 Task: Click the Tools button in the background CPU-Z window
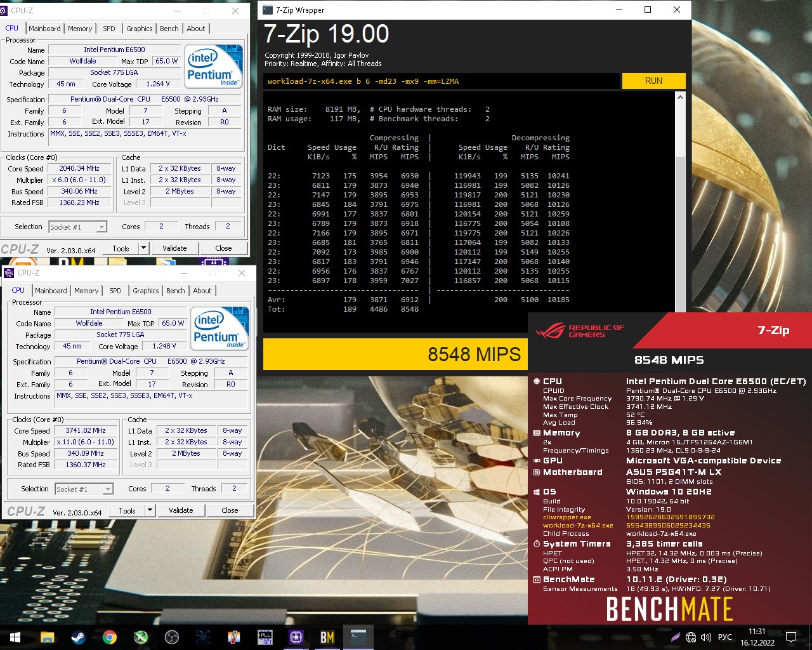pos(121,248)
